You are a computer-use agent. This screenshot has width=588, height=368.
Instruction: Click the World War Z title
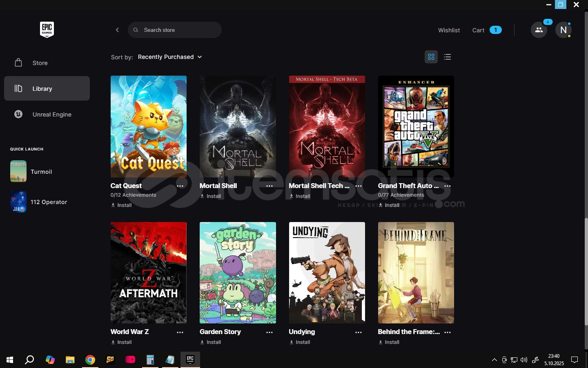[x=129, y=332]
